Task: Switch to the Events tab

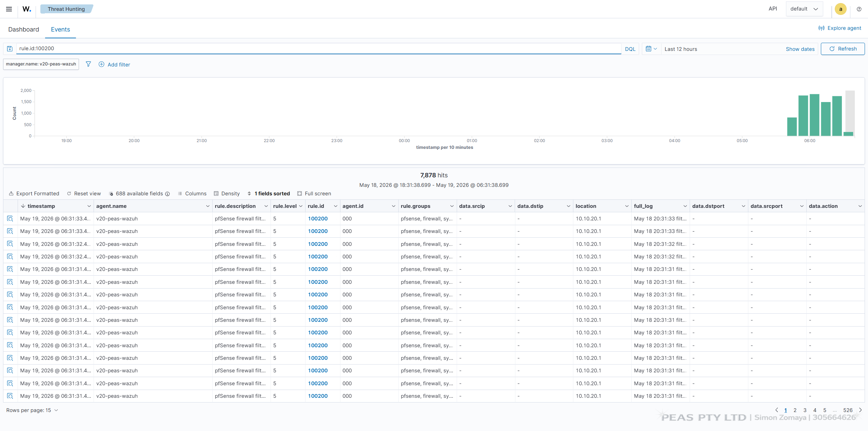Action: coord(60,30)
